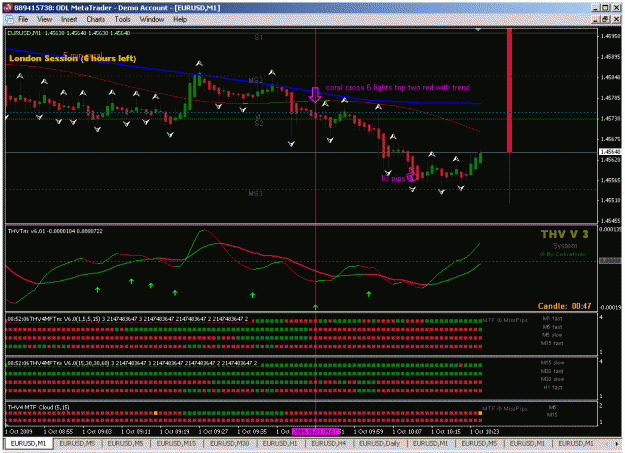Screen dimensions: 625x453
Task: Click the 'coral cross 6 lights' annotation text
Action: (398, 87)
